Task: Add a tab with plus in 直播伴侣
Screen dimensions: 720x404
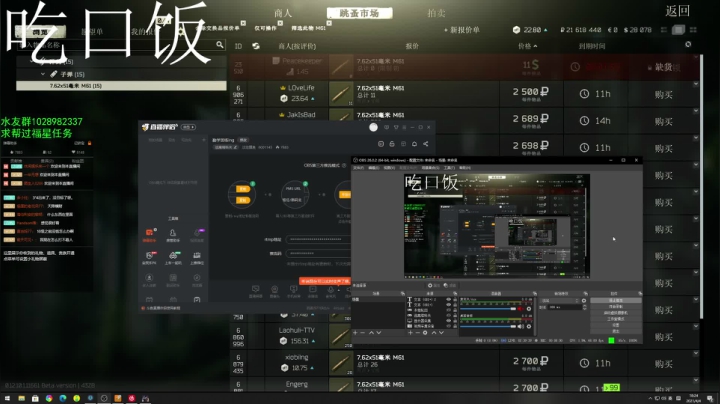Action: coord(203,140)
